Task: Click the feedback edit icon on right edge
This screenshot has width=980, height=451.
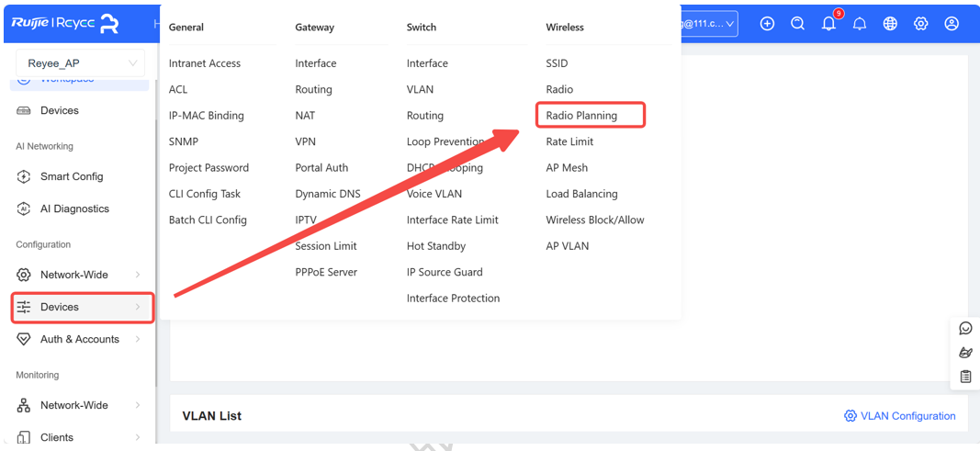Action: 965,353
